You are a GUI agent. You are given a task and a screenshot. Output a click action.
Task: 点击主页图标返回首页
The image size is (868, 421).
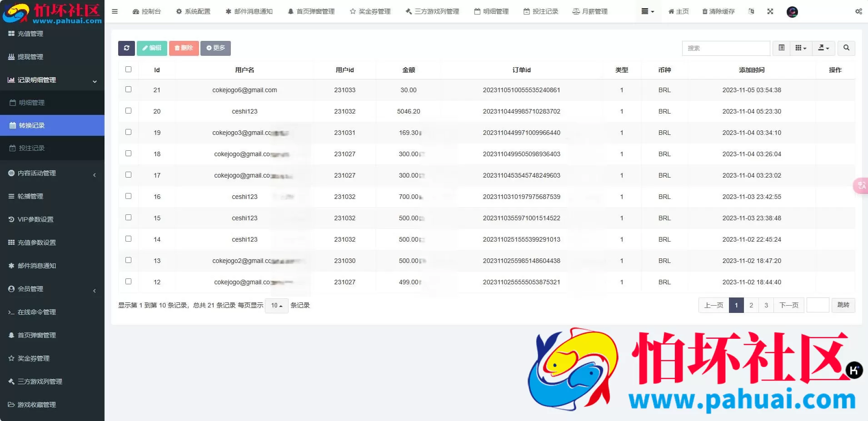[x=678, y=11]
